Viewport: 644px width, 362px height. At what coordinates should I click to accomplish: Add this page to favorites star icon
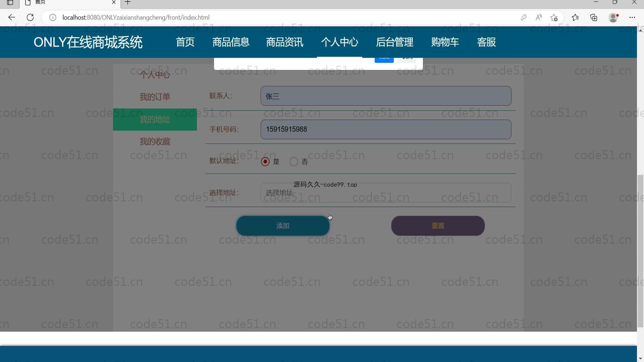point(554,17)
